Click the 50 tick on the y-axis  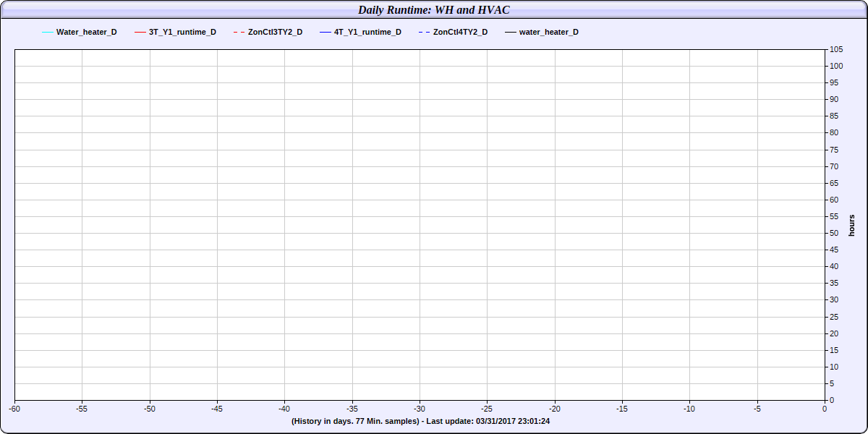[834, 233]
